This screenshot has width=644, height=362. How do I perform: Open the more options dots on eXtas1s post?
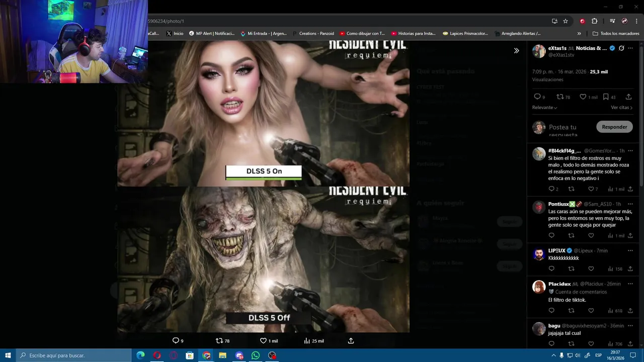pyautogui.click(x=630, y=48)
